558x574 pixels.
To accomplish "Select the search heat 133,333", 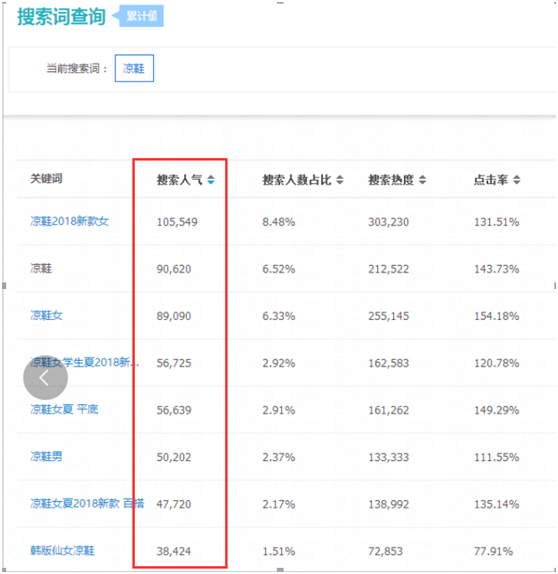I will [x=388, y=457].
